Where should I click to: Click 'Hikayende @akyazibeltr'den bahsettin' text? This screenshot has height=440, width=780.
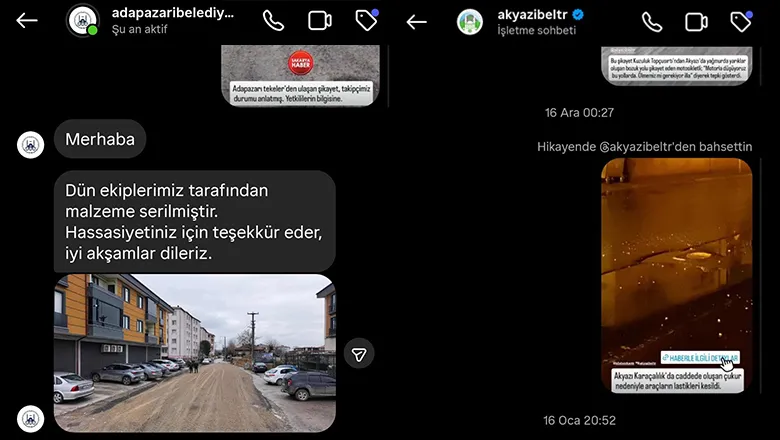pyautogui.click(x=645, y=147)
